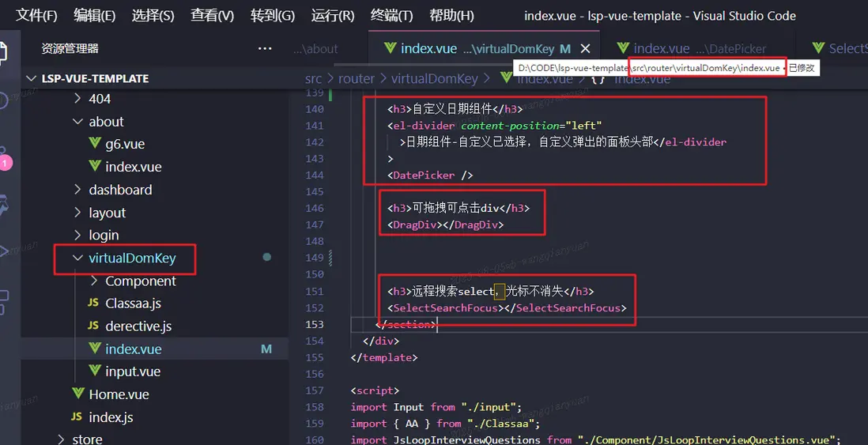Open the 终端(T) menu

click(392, 16)
